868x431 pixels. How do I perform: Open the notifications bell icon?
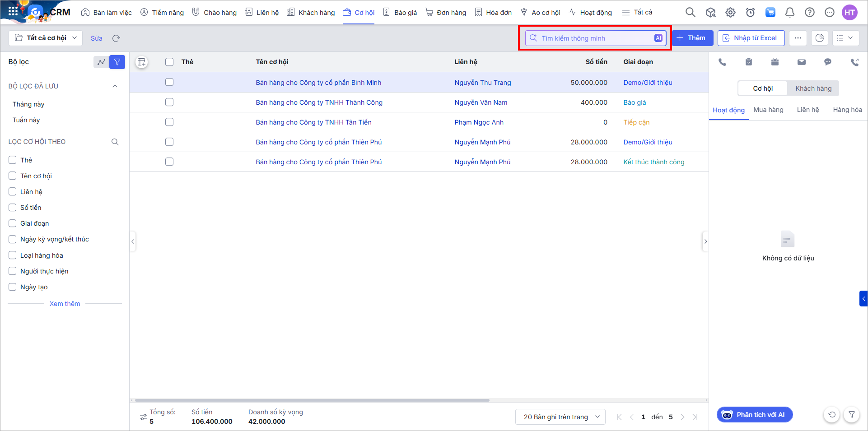click(789, 13)
